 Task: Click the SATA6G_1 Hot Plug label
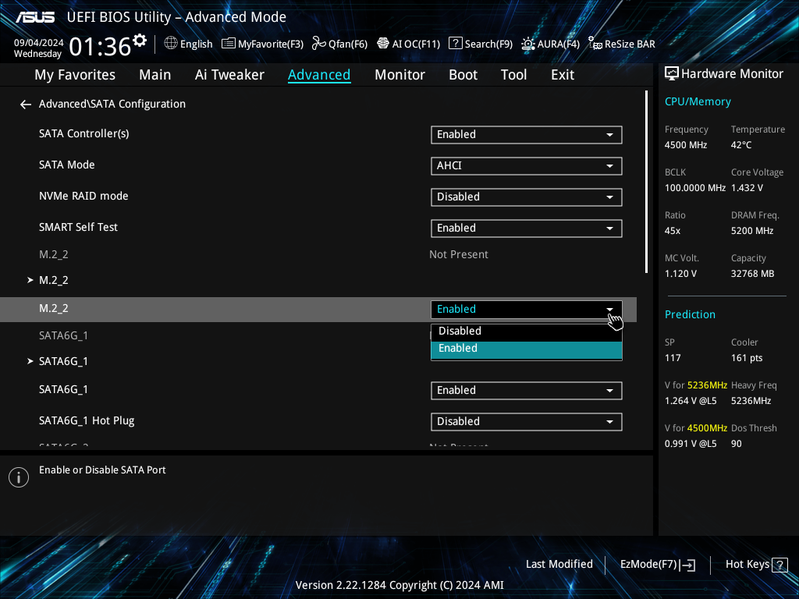[x=87, y=421]
